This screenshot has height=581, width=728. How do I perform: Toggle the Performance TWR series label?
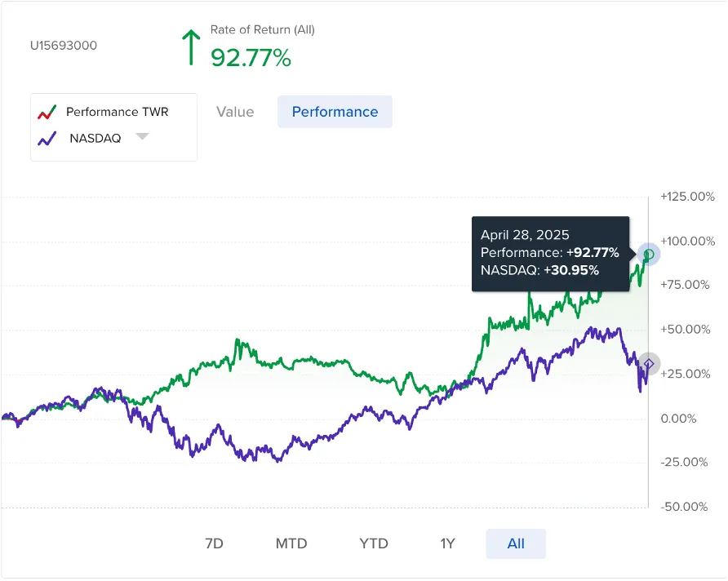point(118,112)
